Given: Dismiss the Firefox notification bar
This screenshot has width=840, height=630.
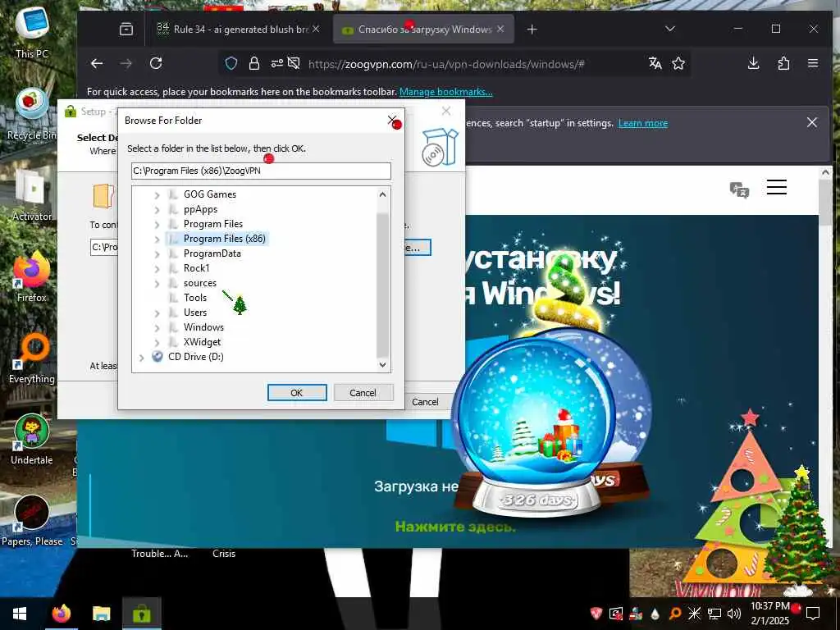Looking at the screenshot, I should [x=812, y=123].
